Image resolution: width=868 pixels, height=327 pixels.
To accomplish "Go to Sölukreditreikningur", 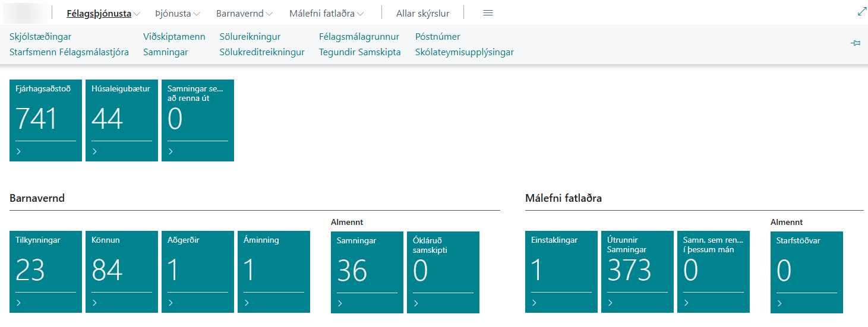I will (262, 52).
